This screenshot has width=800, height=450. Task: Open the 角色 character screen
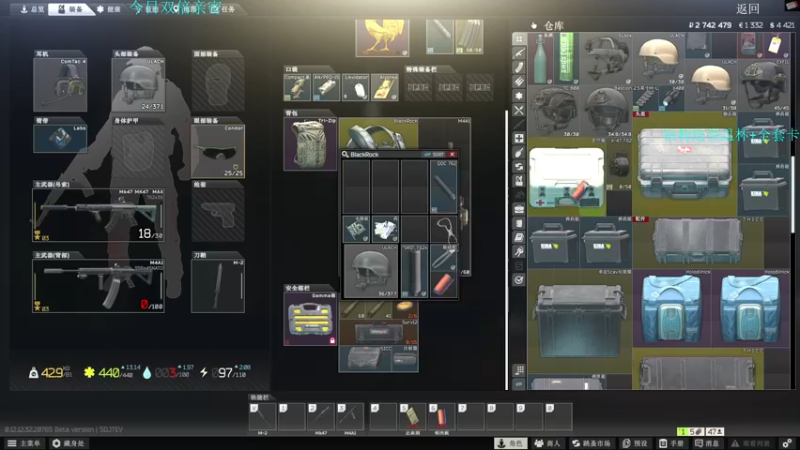tap(510, 443)
